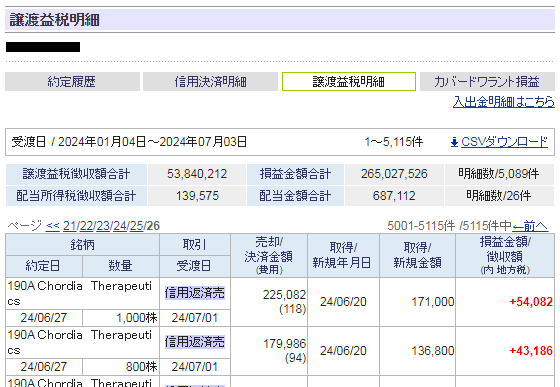Click the ←前へ previous page link
The image size is (560, 387).
[530, 226]
